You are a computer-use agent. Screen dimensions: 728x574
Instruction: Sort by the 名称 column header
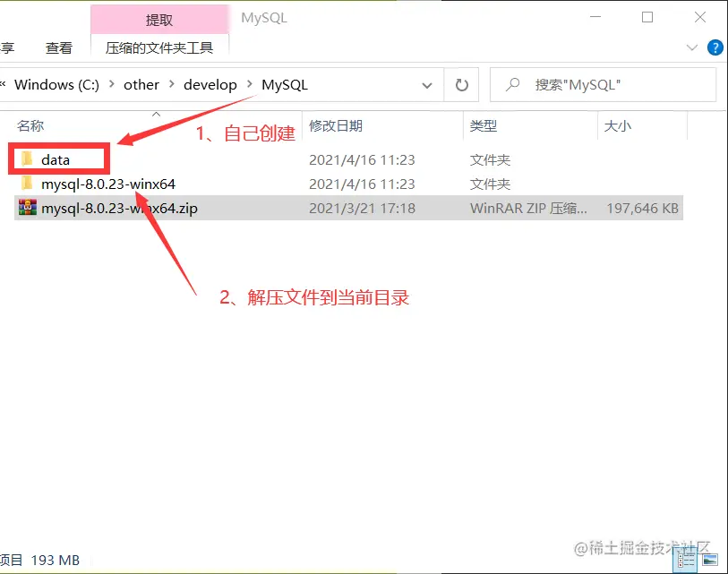pyautogui.click(x=30, y=125)
